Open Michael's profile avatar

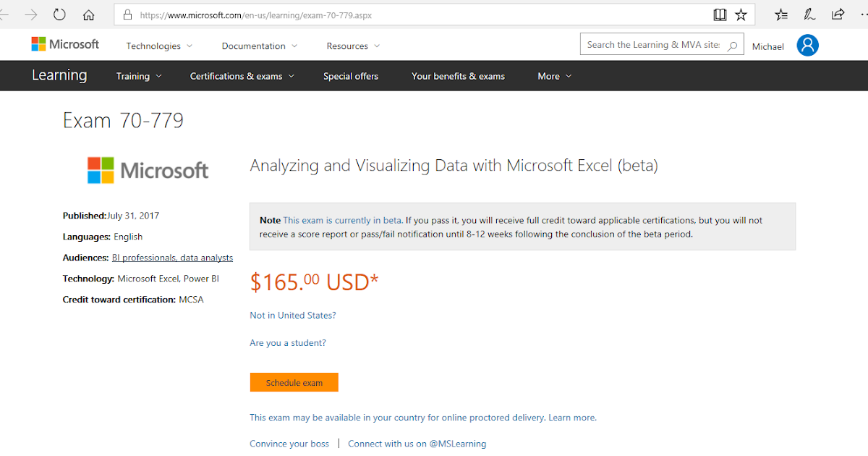coord(807,45)
